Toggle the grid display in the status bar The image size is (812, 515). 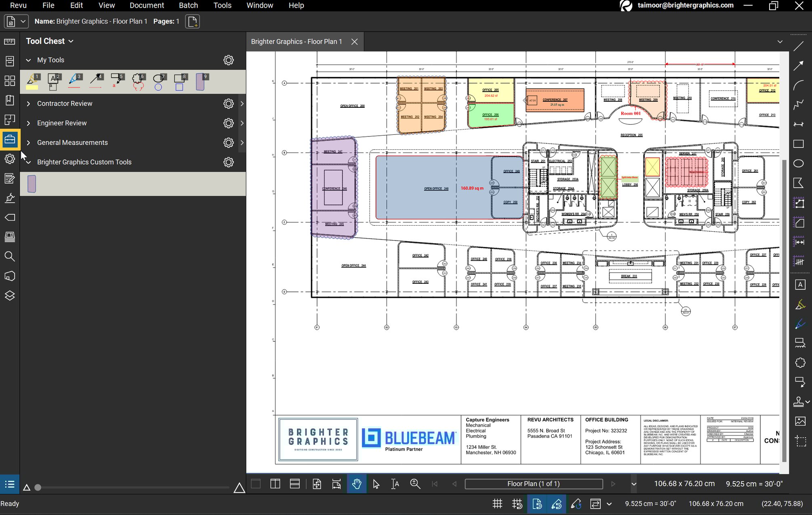coord(497,504)
